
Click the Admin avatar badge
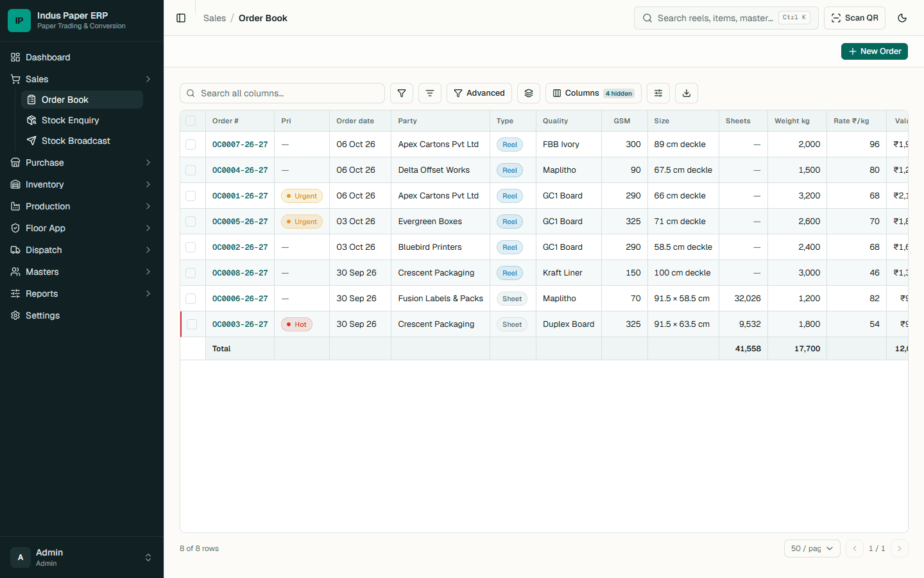tap(21, 557)
